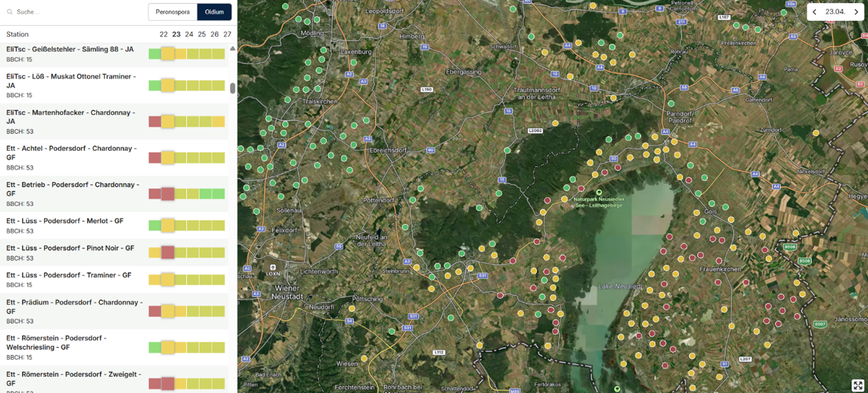The image size is (868, 393).
Task: Switch the disease model to Peronospora
Action: point(172,12)
